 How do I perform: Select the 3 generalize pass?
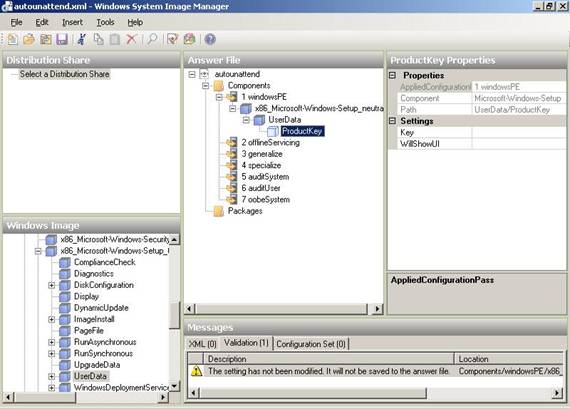click(x=262, y=154)
